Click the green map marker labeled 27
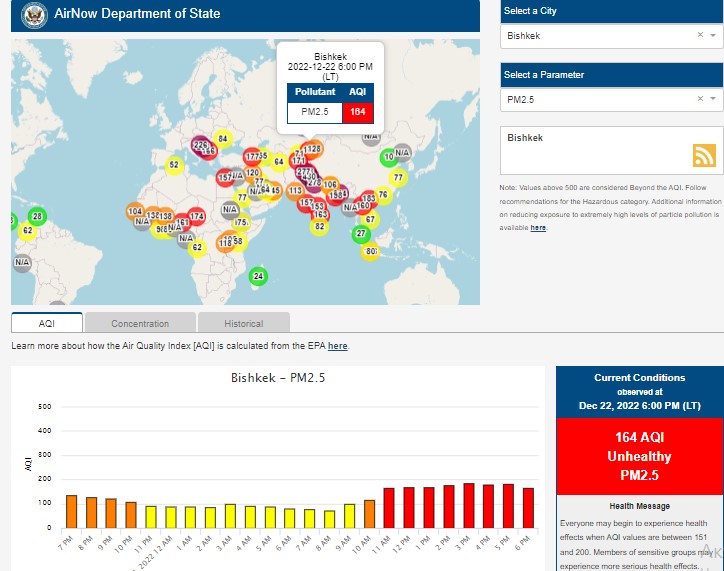The height and width of the screenshot is (571, 724). 361,234
